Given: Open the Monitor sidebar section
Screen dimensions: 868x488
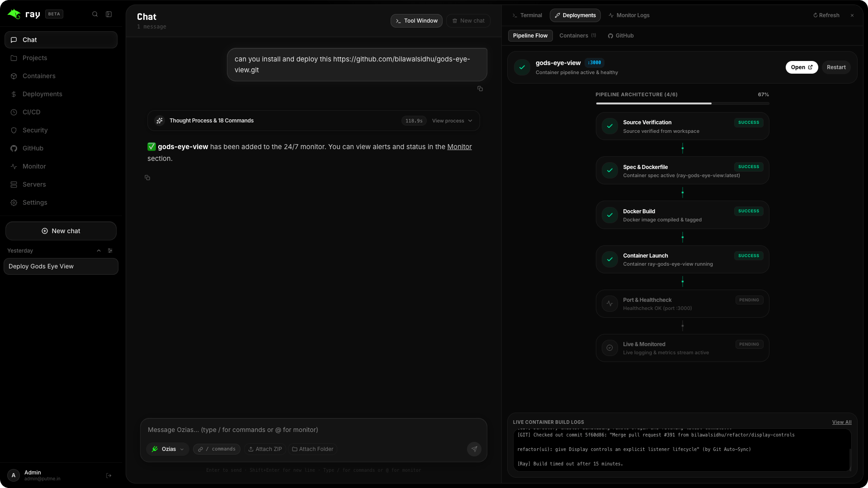Looking at the screenshot, I should pyautogui.click(x=61, y=166).
